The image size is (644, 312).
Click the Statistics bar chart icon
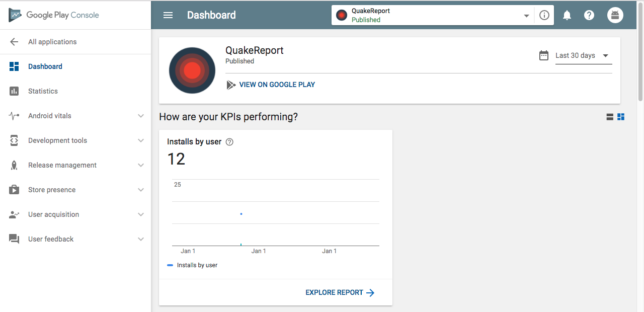(14, 91)
